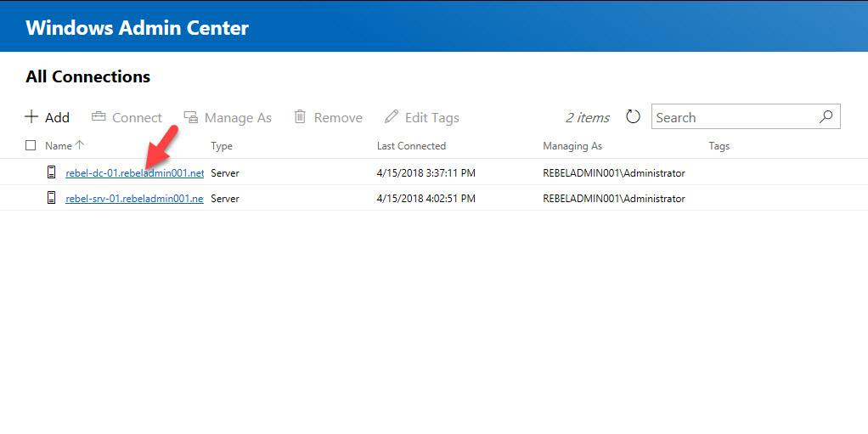Click the Manage As button label
This screenshot has height=434, width=868.
[238, 117]
